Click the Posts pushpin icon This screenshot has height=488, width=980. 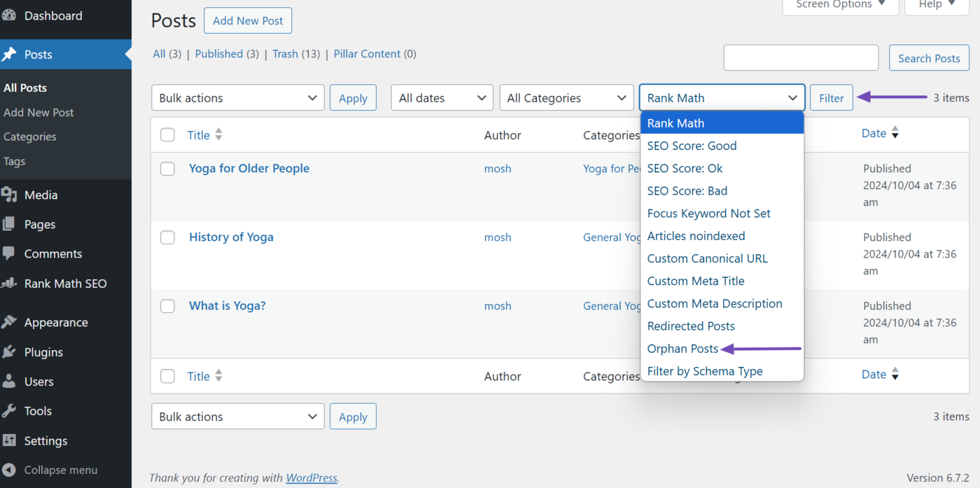(9, 55)
